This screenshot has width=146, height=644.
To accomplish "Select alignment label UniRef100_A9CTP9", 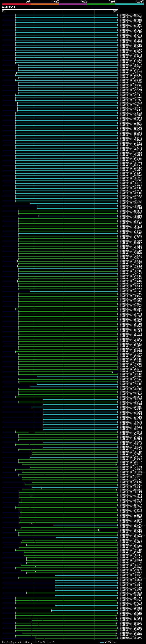I will pos(131,440).
